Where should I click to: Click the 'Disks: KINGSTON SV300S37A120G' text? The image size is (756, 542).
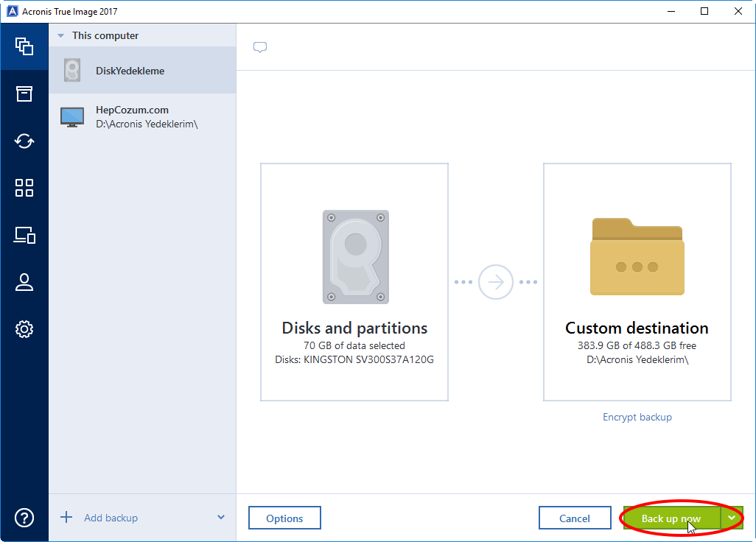coord(354,359)
